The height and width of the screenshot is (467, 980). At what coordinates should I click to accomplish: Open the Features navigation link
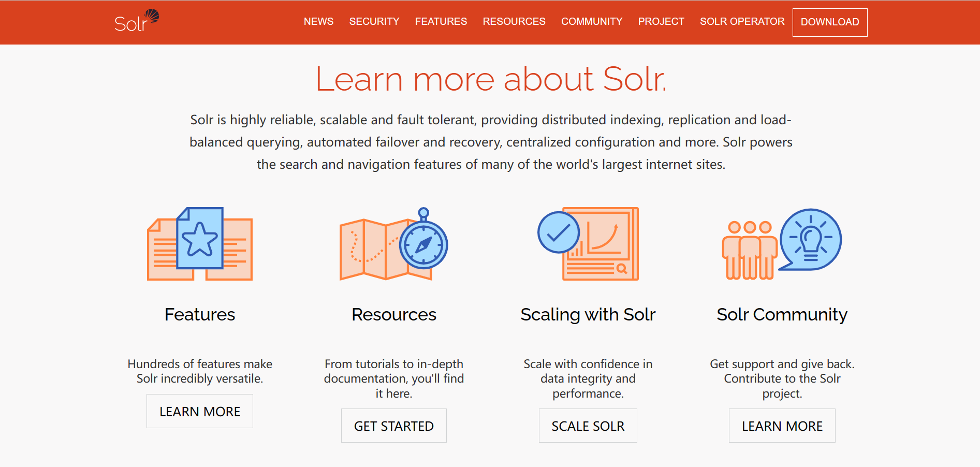441,22
